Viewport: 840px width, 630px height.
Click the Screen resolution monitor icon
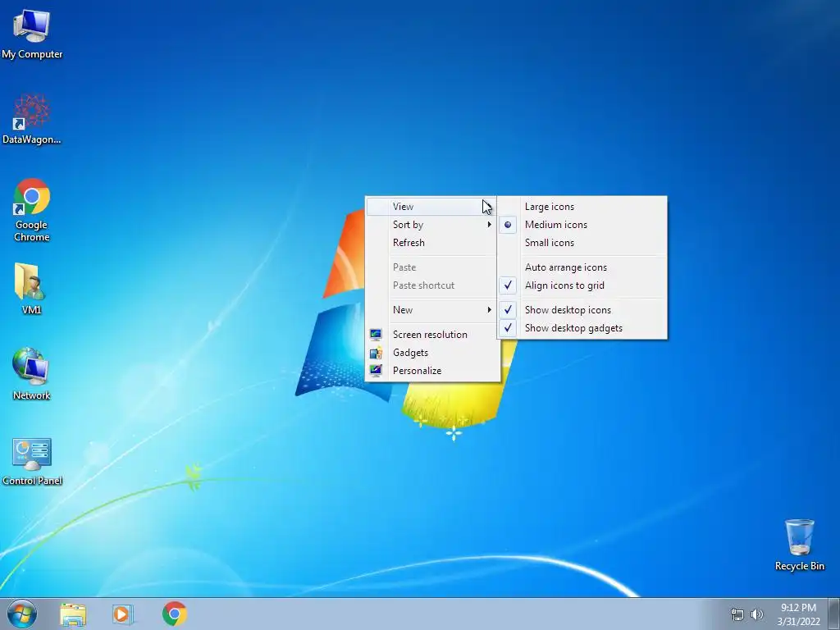(x=376, y=335)
